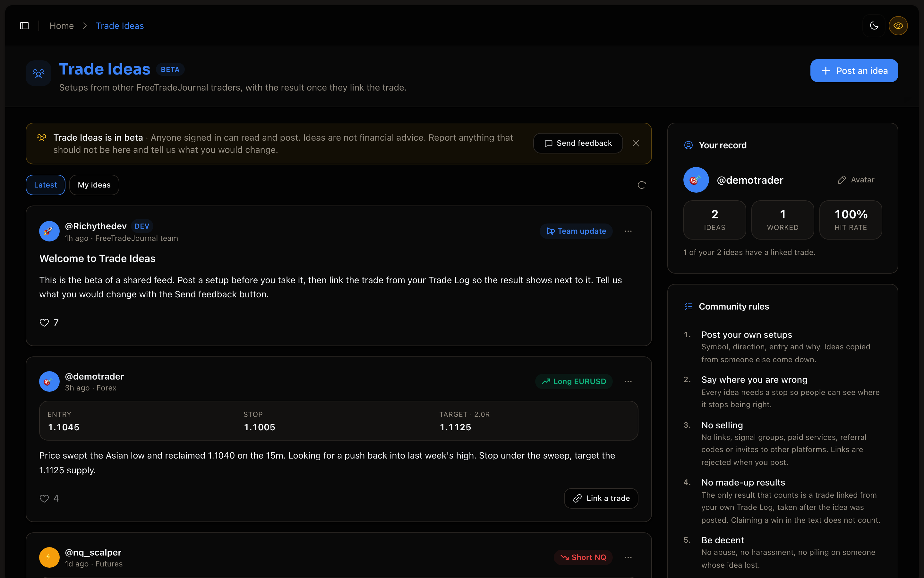The image size is (924, 578).
Task: Open @nq_scalper lightning avatar
Action: coord(49,557)
